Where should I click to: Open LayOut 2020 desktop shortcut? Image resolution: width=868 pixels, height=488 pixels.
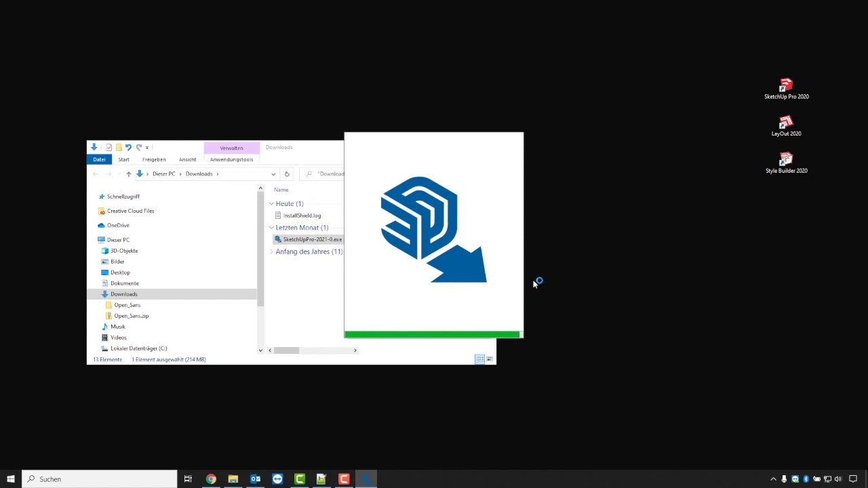point(786,126)
